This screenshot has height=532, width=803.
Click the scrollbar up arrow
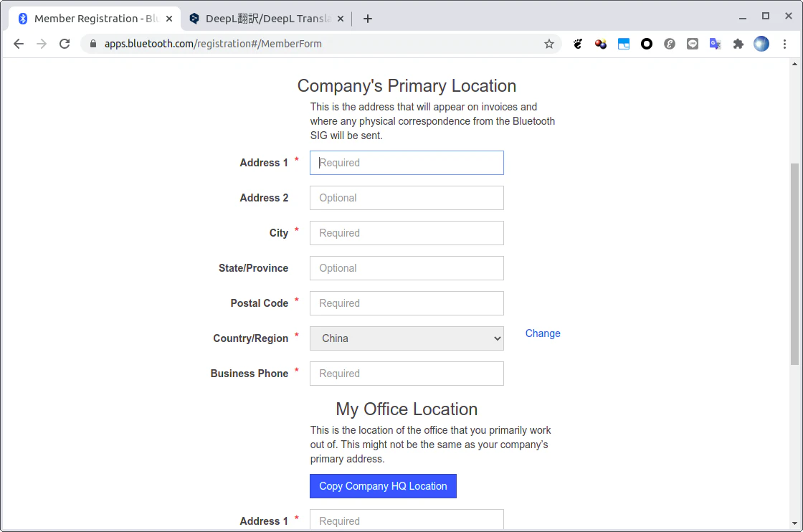pyautogui.click(x=794, y=64)
